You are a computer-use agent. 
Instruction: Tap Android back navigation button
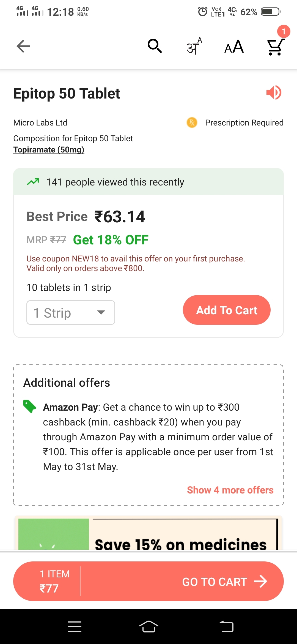pos(226,627)
